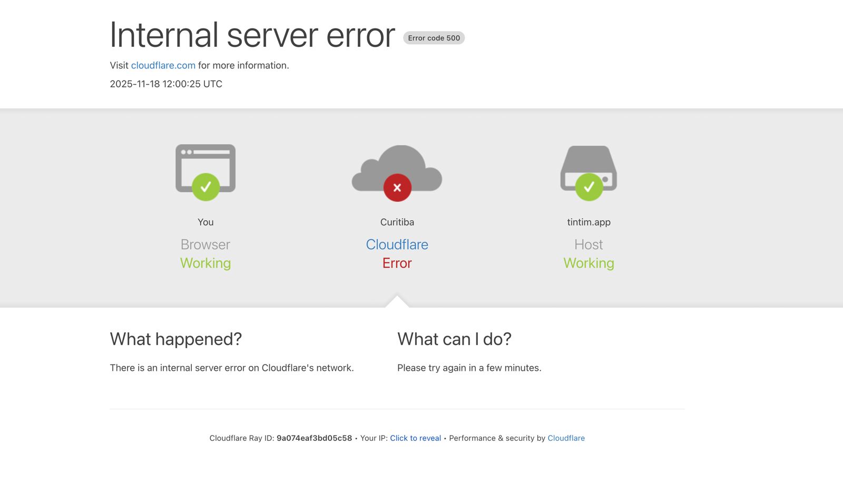
Task: Click the Error code 500 badge
Action: [x=434, y=38]
